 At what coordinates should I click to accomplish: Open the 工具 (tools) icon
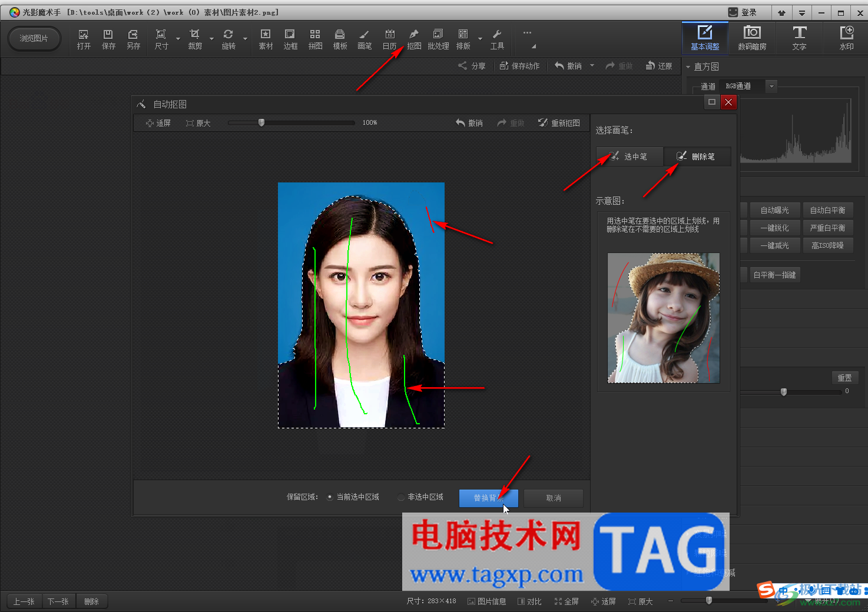(x=497, y=39)
